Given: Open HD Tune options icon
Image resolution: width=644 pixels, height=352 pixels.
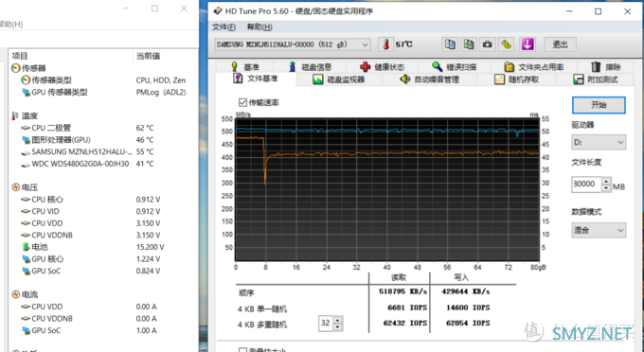Looking at the screenshot, I should click(x=507, y=44).
